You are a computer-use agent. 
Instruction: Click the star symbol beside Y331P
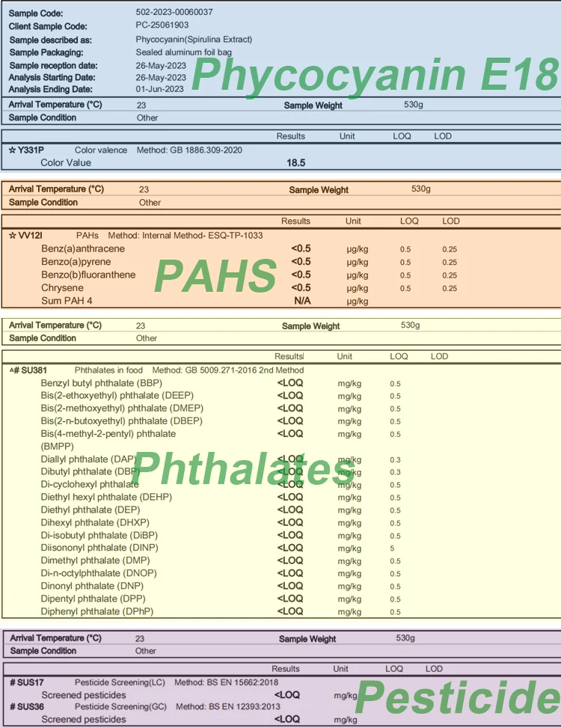pos(12,150)
